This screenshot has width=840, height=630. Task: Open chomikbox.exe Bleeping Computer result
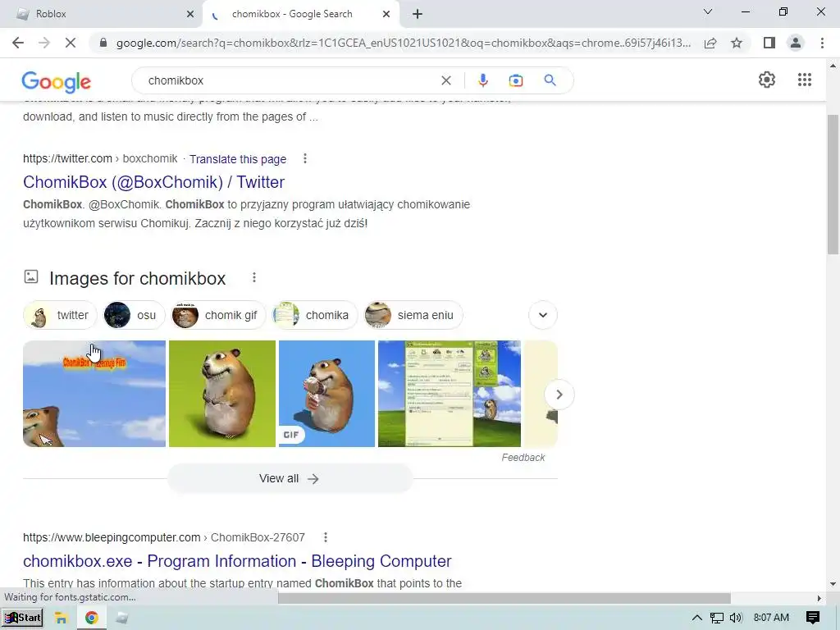point(237,561)
